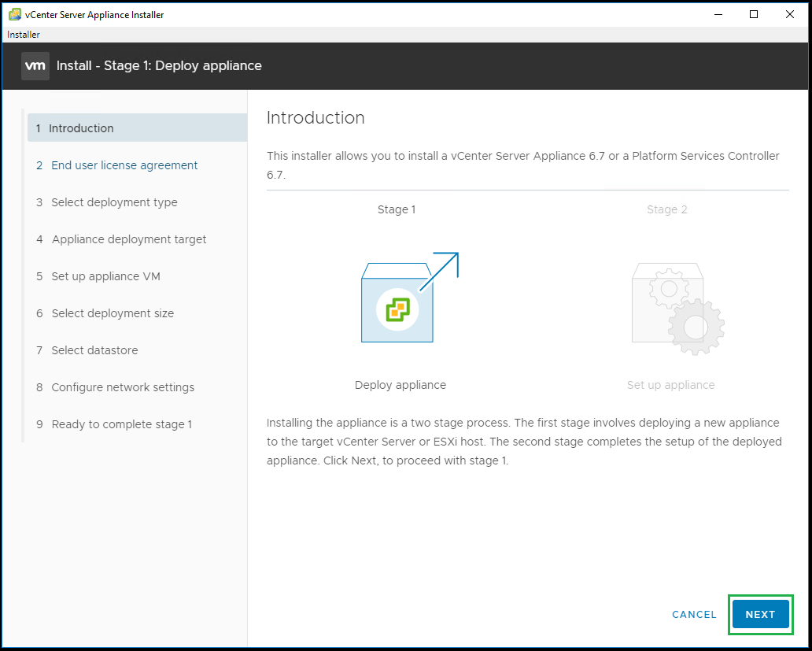This screenshot has height=651, width=812.
Task: Select Ready to complete stage 1 step
Action: point(121,424)
